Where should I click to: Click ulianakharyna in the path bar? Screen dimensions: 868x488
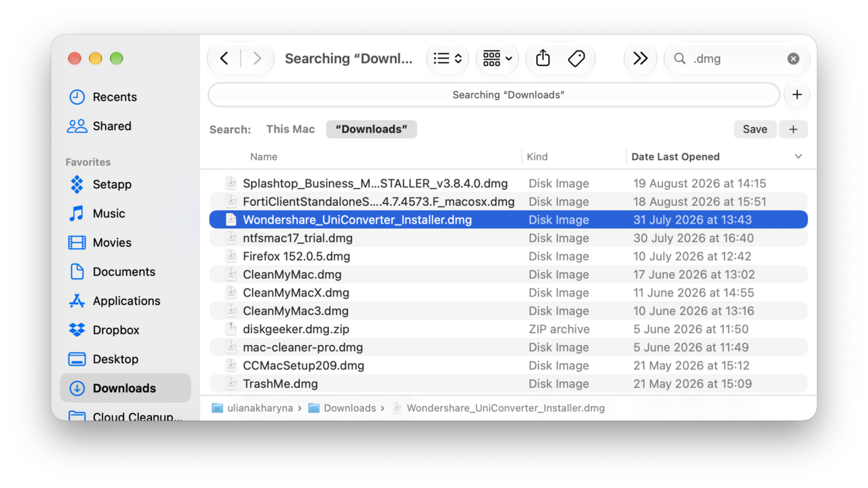tap(252, 408)
